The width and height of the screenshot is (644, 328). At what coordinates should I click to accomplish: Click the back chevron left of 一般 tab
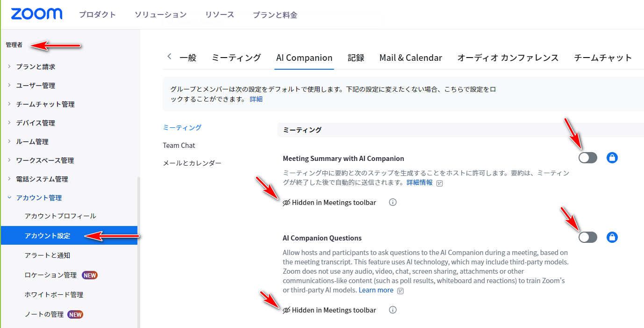[169, 57]
